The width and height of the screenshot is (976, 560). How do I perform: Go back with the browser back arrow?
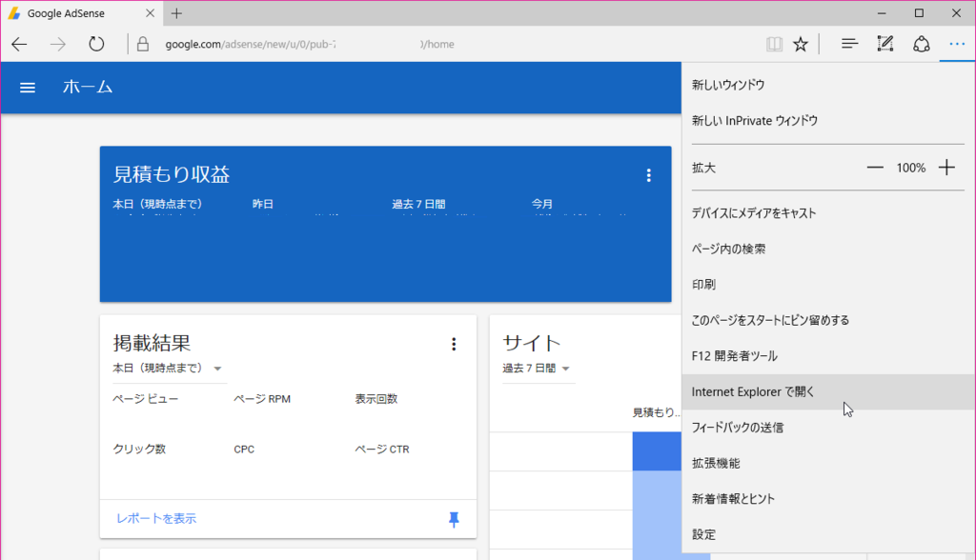[x=19, y=44]
